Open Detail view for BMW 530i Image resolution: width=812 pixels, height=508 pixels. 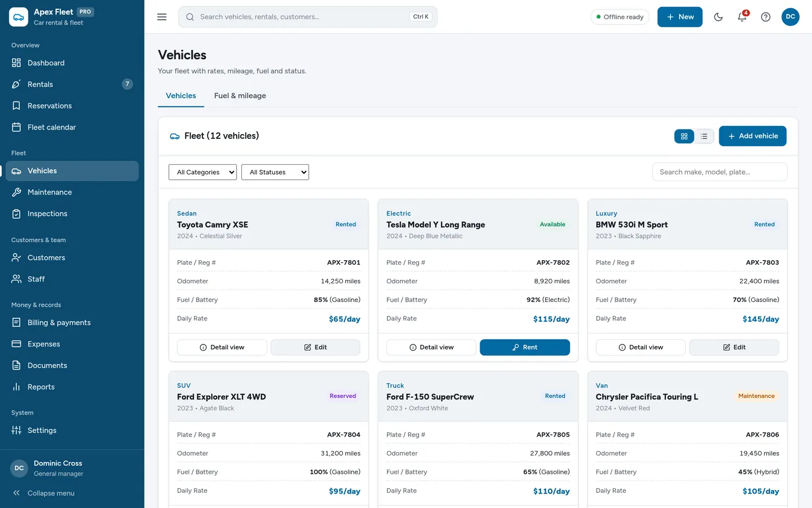(x=640, y=347)
